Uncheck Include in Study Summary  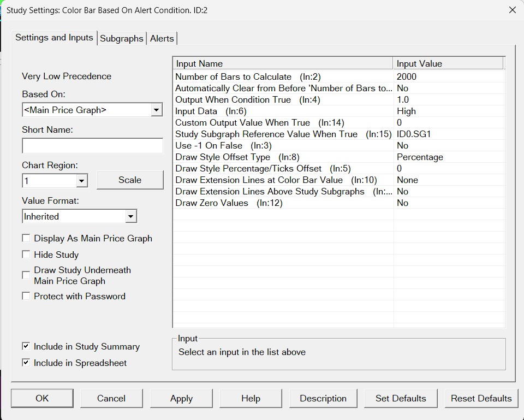pos(26,346)
